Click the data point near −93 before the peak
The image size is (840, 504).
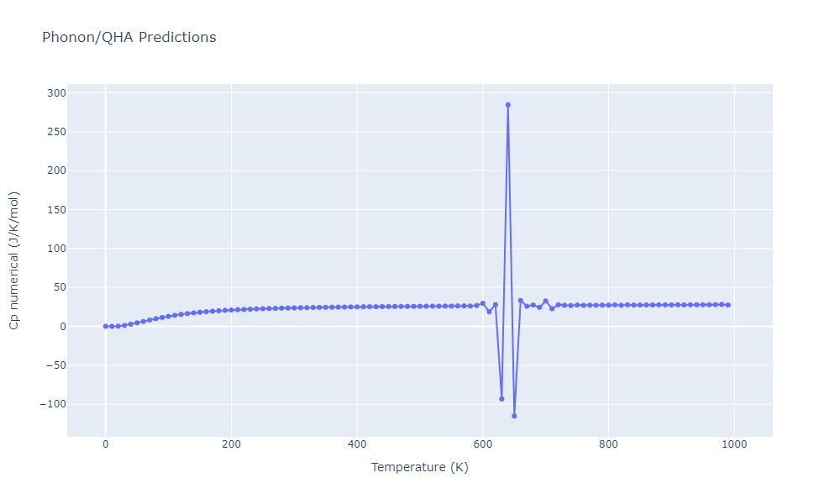click(x=501, y=399)
